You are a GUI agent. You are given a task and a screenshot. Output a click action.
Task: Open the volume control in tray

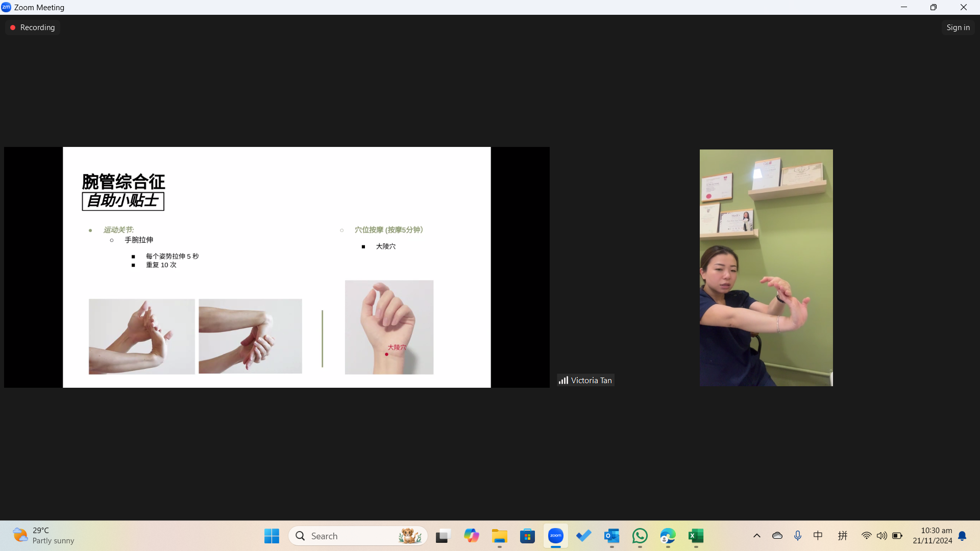point(881,536)
